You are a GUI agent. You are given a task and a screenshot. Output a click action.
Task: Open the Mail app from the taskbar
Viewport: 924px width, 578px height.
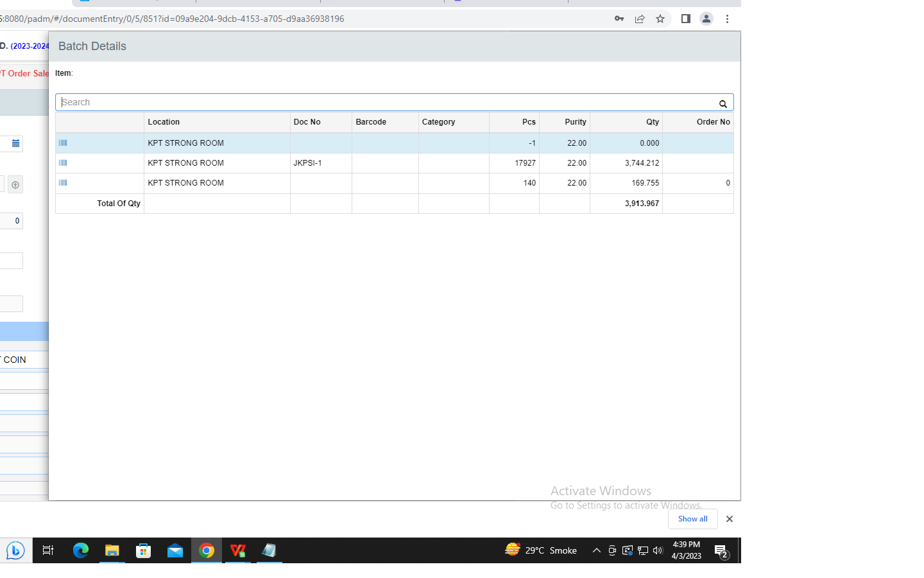point(175,550)
